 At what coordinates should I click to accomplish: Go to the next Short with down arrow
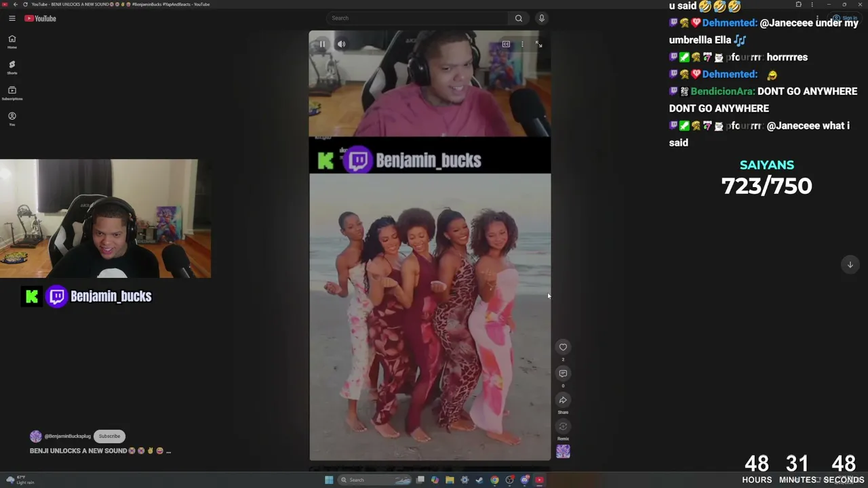pos(850,264)
